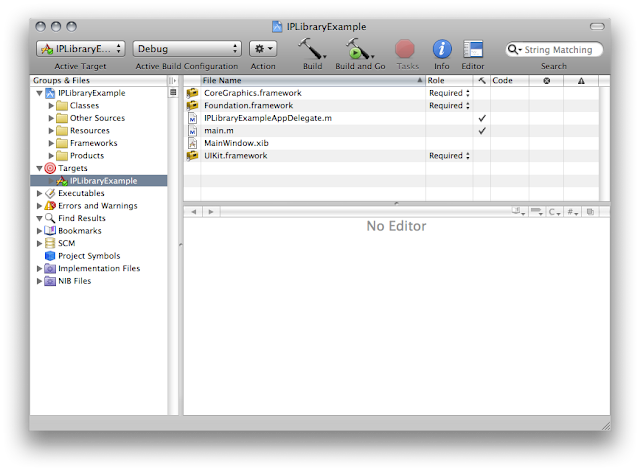Change Role popup for UIKit.framework
The height and width of the screenshot is (471, 640).
pyautogui.click(x=449, y=156)
